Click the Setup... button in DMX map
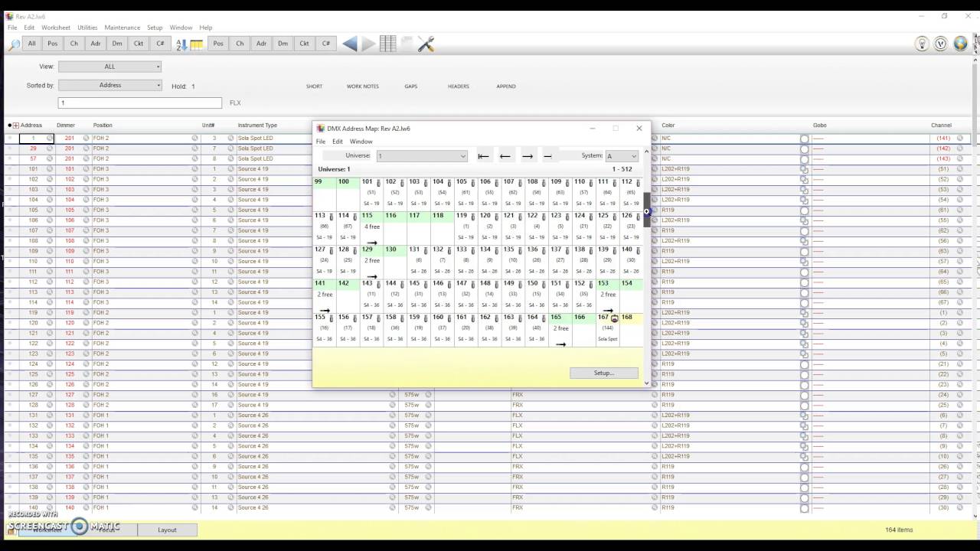 tap(604, 373)
